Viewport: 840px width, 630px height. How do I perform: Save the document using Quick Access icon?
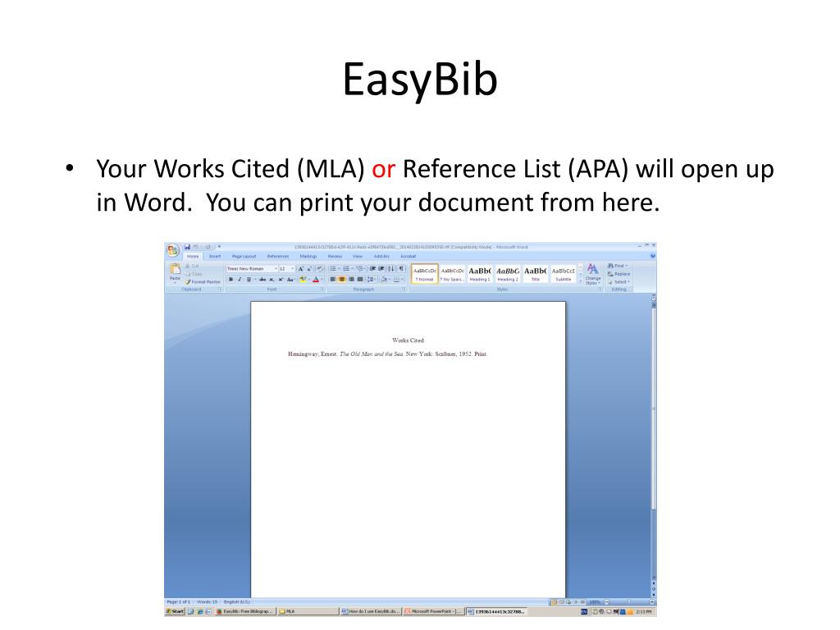click(x=187, y=247)
